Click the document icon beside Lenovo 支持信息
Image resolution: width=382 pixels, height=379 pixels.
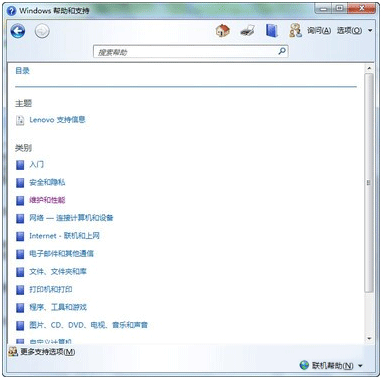tap(20, 120)
